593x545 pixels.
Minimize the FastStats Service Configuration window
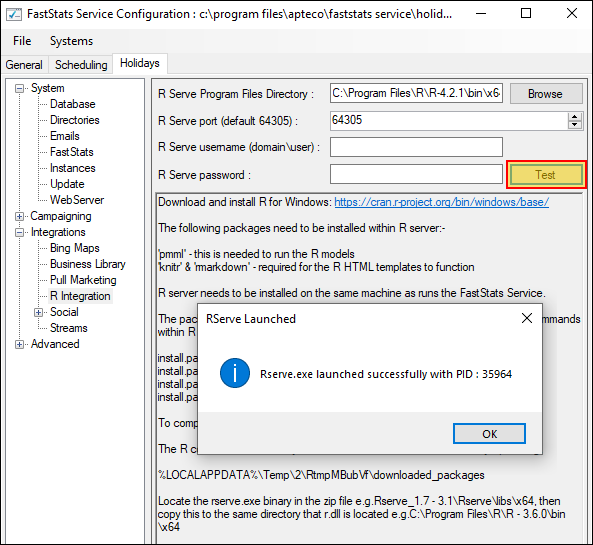click(481, 14)
